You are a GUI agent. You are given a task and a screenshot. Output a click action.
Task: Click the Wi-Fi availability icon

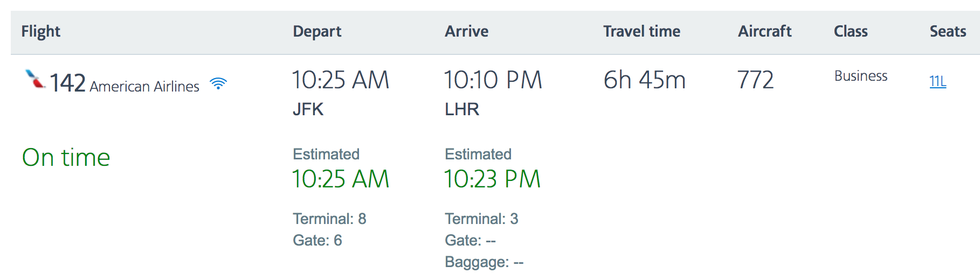point(218,83)
